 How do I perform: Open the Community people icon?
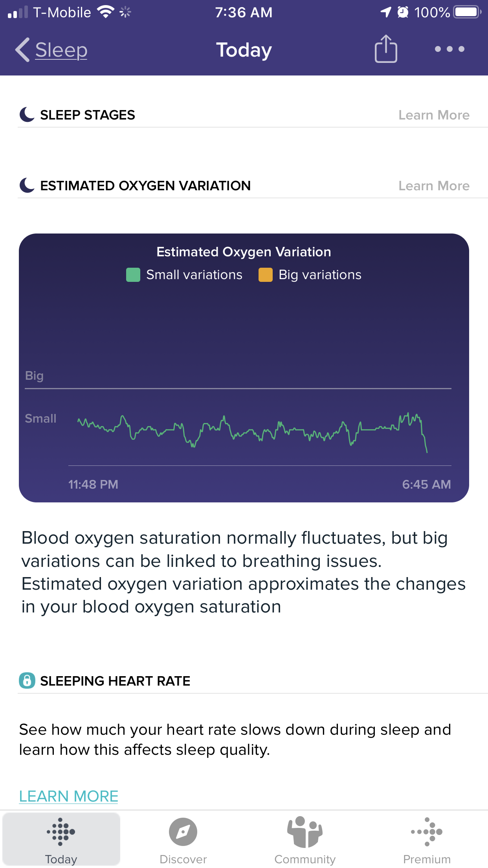305,832
